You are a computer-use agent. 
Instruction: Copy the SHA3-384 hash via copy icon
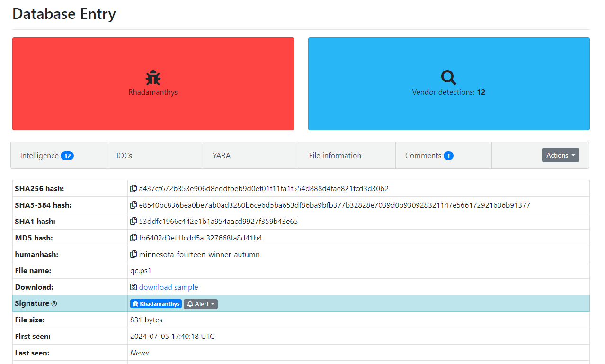pyautogui.click(x=133, y=205)
